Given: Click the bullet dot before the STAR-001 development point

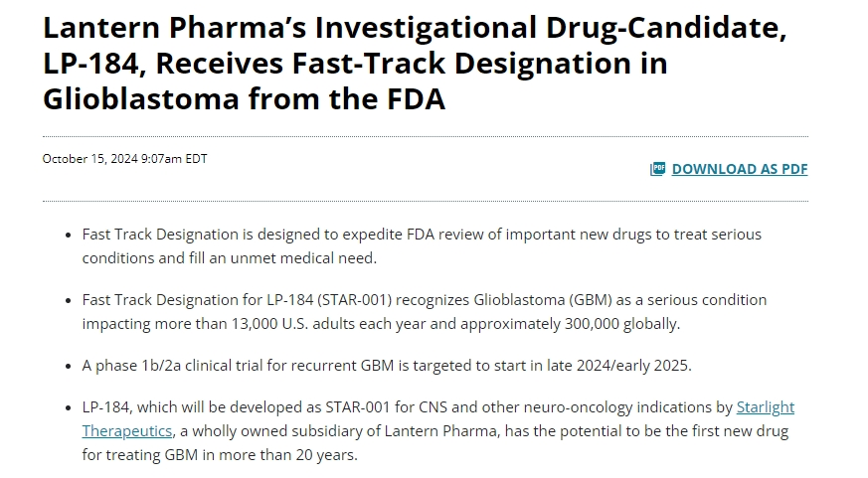Looking at the screenshot, I should point(68,407).
